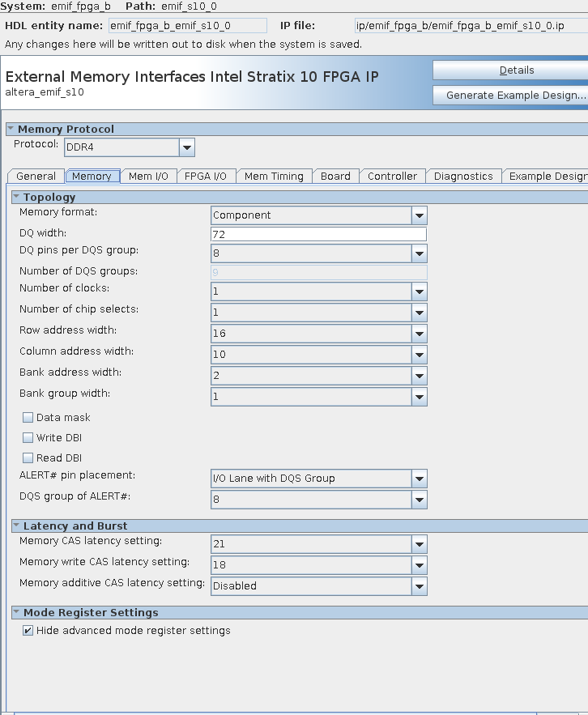Image resolution: width=588 pixels, height=715 pixels.
Task: Collapse the Latency and Burst section
Action: (x=16, y=526)
